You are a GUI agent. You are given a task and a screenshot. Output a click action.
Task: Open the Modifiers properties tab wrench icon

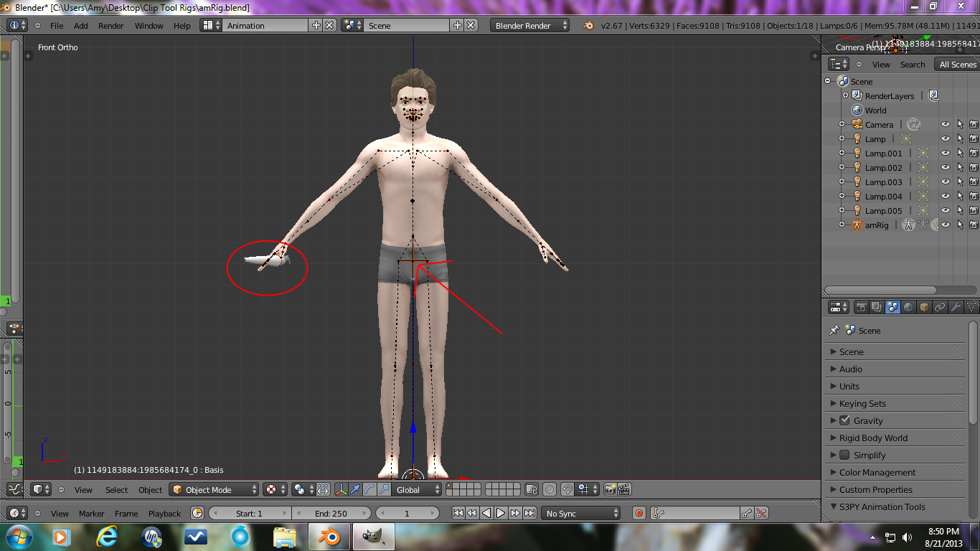click(956, 307)
